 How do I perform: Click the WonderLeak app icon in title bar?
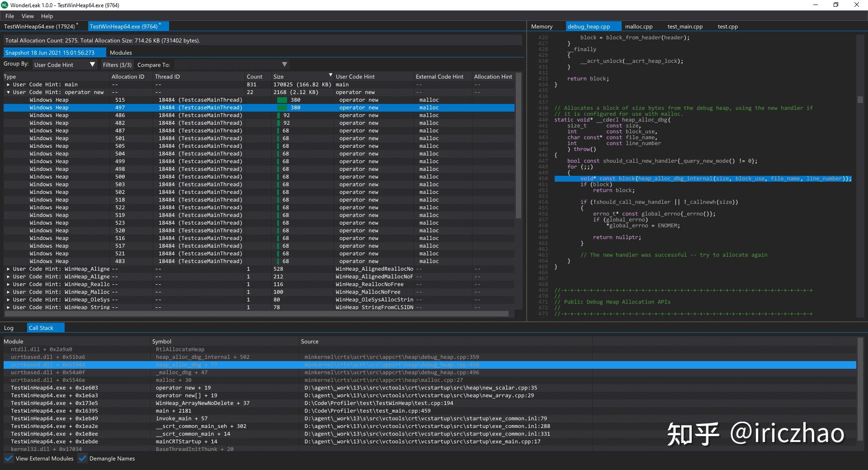5,5
